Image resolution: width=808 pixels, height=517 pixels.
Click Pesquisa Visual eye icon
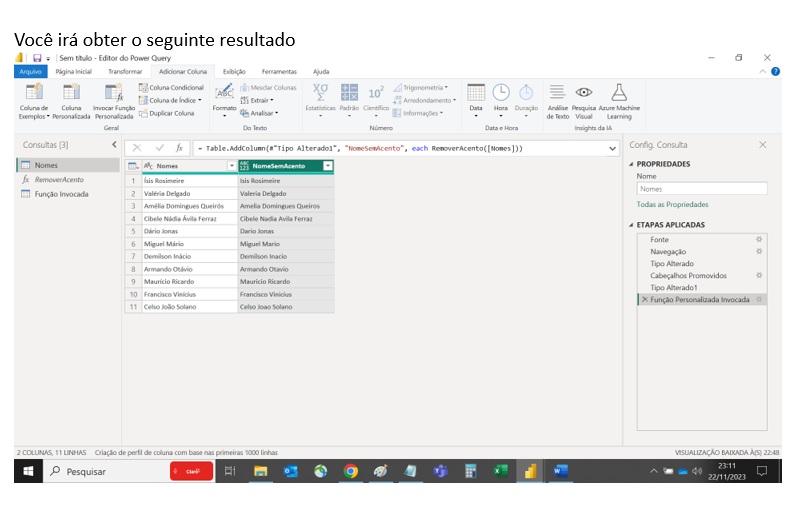pos(583,92)
